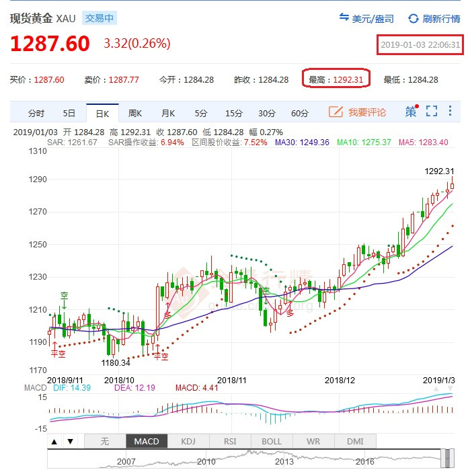Click the 策 strategy icon
Viewport: 468px width, 476px height.
[x=411, y=112]
